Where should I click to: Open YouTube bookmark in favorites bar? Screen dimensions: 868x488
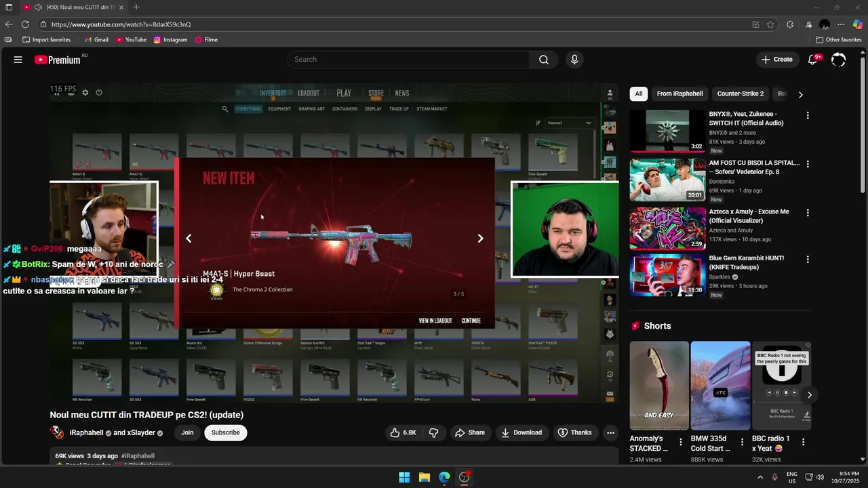(131, 40)
